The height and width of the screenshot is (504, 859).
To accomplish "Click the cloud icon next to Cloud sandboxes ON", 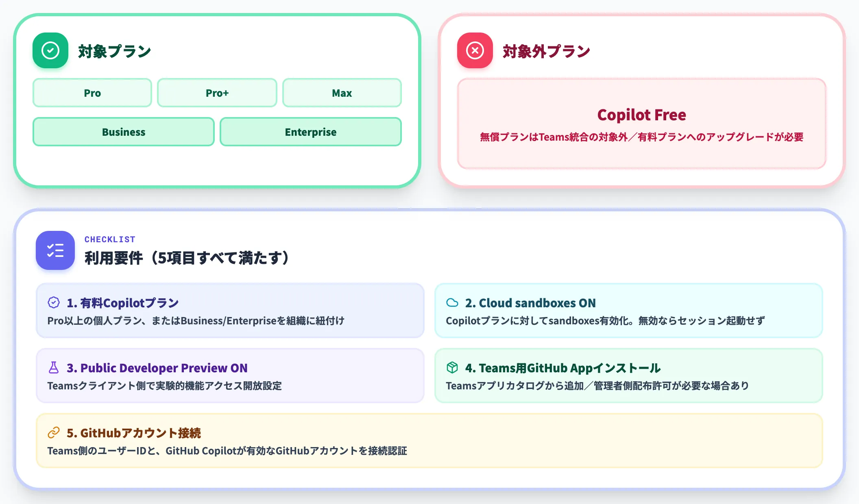I will pyautogui.click(x=452, y=302).
